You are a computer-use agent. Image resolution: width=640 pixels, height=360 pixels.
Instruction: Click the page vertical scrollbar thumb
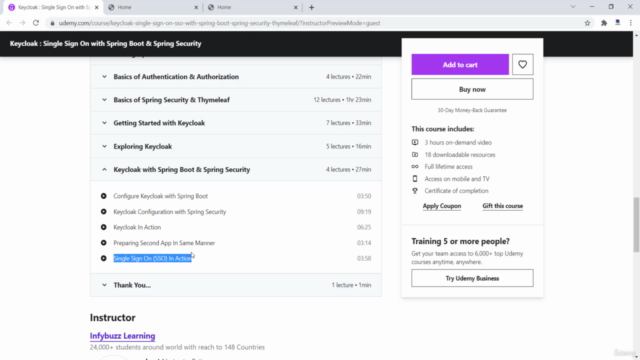pyautogui.click(x=636, y=224)
